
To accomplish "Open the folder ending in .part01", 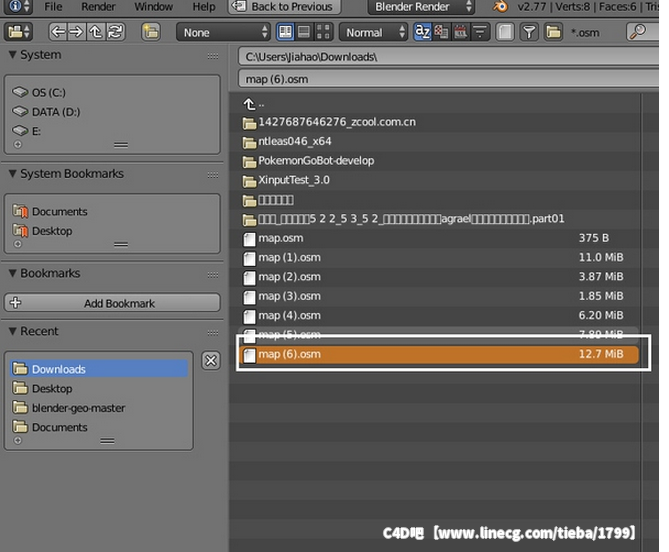I will tap(439, 219).
